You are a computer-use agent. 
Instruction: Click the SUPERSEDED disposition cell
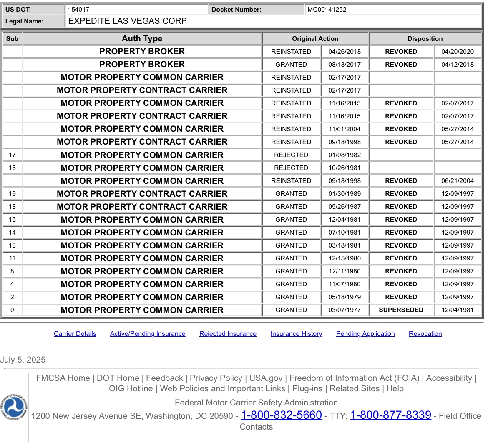coord(401,310)
